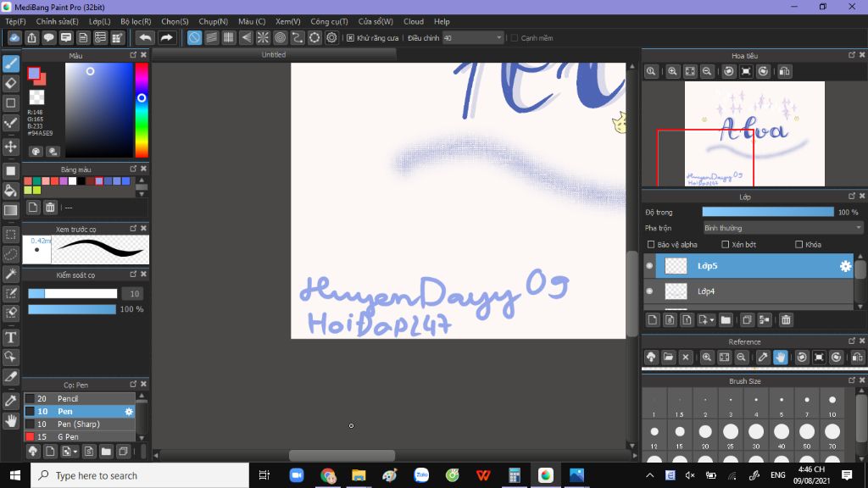Pick the white swatch in Bảng màu
Viewport: 868px width, 488px height.
72,181
